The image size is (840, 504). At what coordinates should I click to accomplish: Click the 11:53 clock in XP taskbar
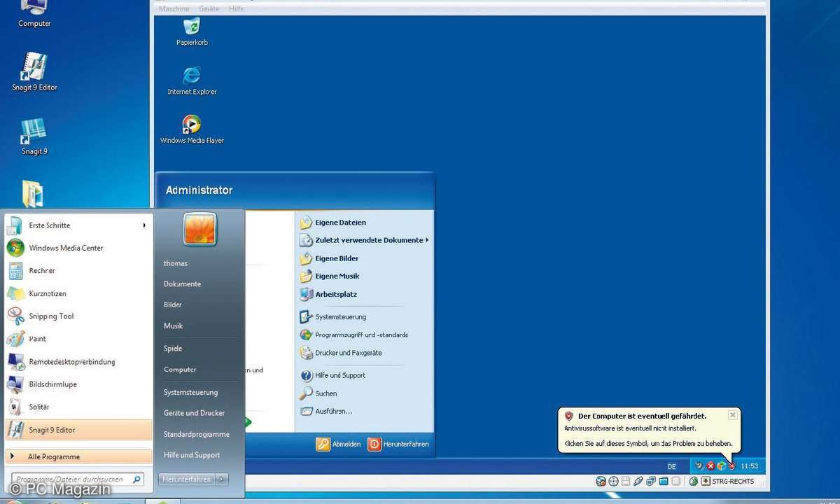(x=750, y=466)
